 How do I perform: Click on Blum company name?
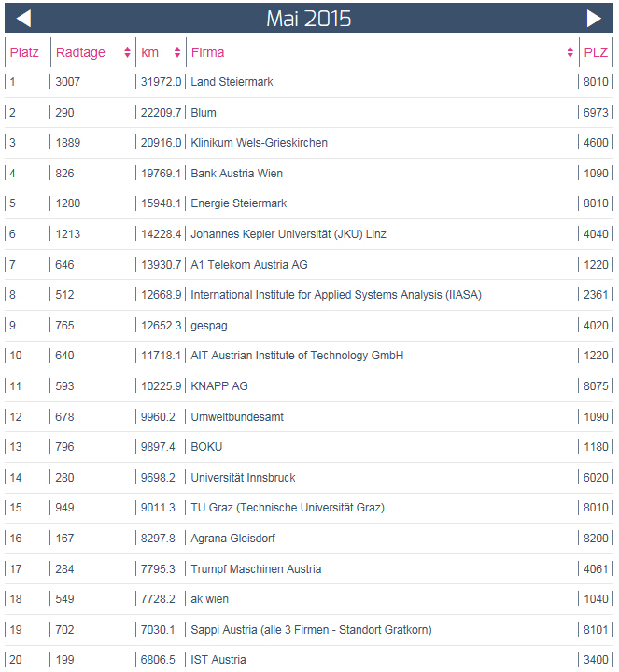(204, 113)
